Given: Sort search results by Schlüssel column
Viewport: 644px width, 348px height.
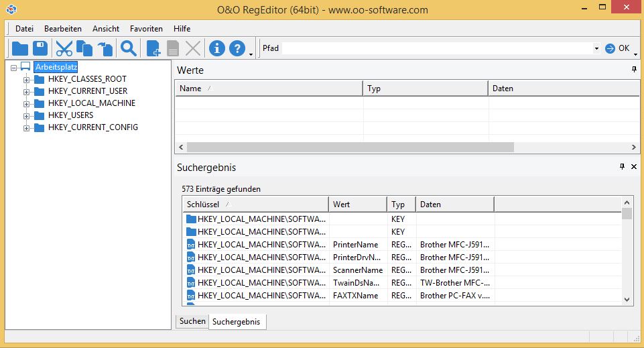Looking at the screenshot, I should pyautogui.click(x=255, y=205).
